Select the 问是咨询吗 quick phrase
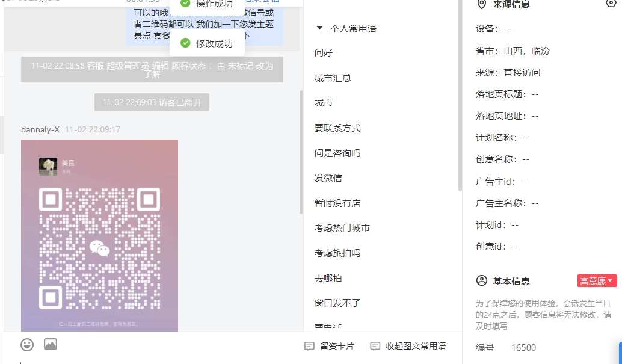The width and height of the screenshot is (622, 364). 337,153
